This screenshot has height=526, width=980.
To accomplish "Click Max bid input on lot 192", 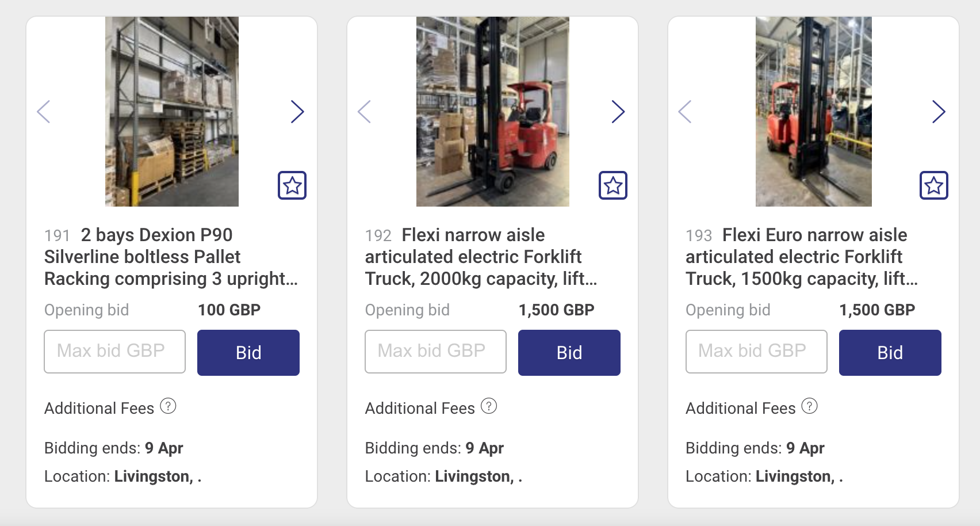I will [x=435, y=351].
